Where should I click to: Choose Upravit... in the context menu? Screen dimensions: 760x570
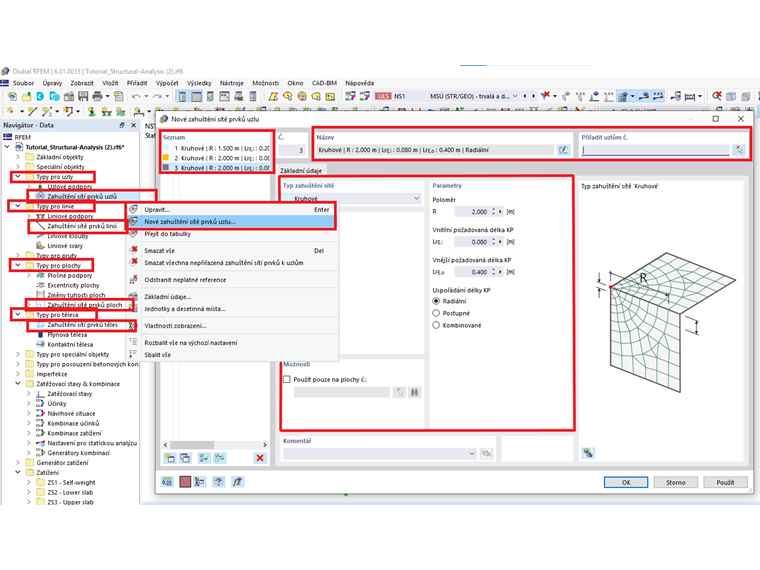click(233, 210)
